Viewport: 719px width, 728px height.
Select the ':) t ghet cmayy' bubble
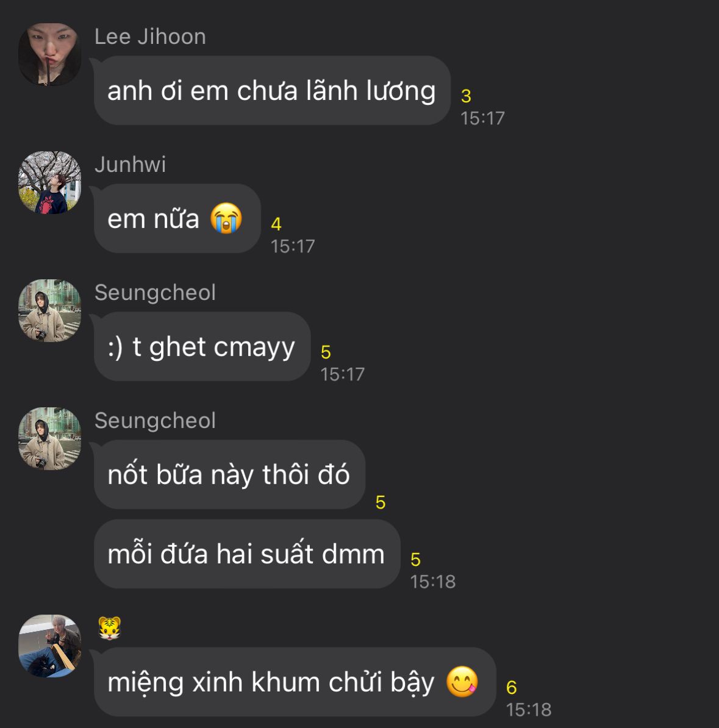[202, 346]
